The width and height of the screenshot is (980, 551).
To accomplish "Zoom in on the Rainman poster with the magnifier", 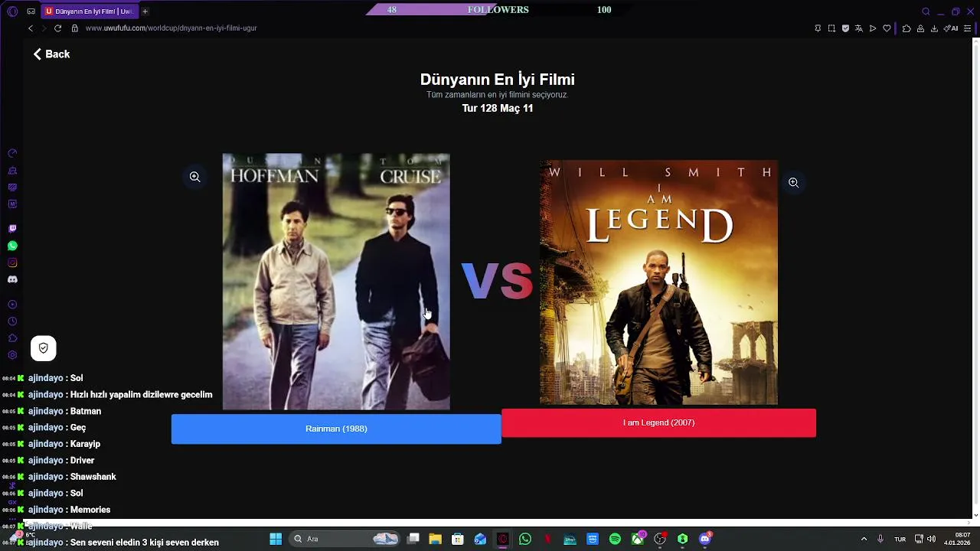I will [194, 177].
